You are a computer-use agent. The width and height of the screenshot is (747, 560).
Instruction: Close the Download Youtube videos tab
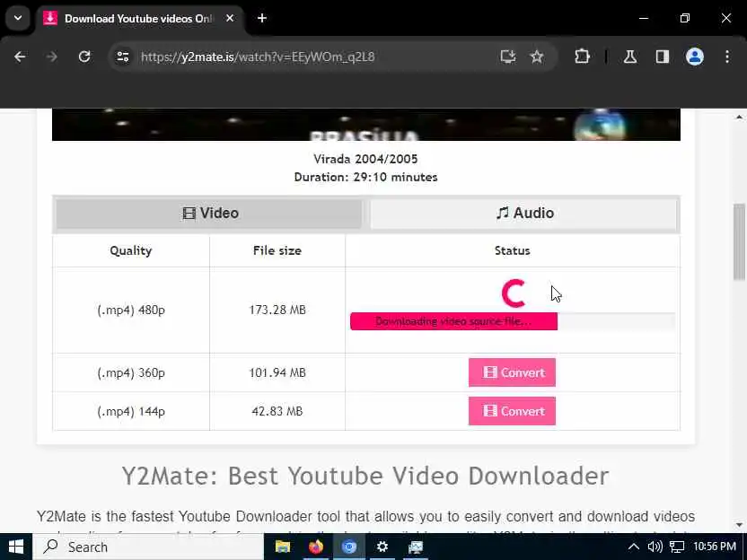tap(230, 18)
